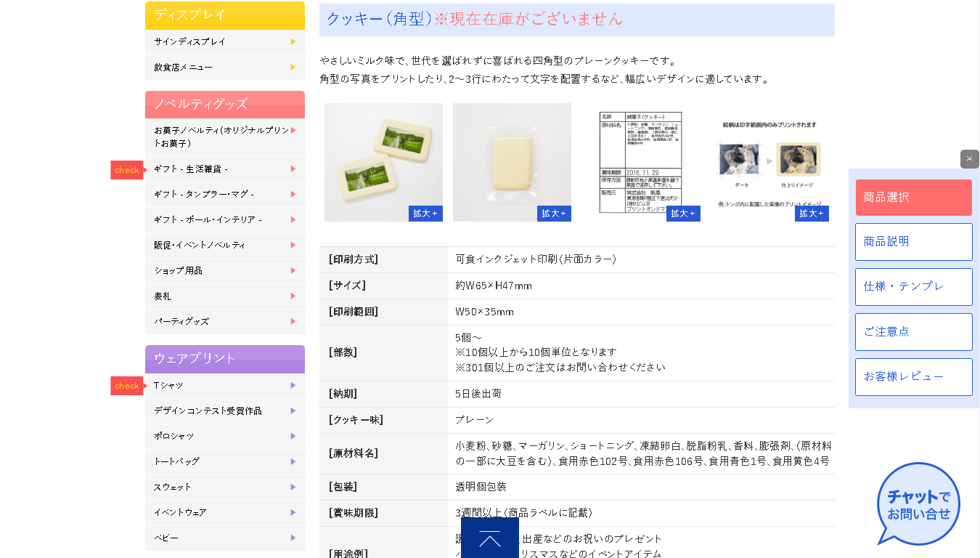The image size is (980, 558).
Task: Open ポロシャツ category
Action: pos(225,436)
